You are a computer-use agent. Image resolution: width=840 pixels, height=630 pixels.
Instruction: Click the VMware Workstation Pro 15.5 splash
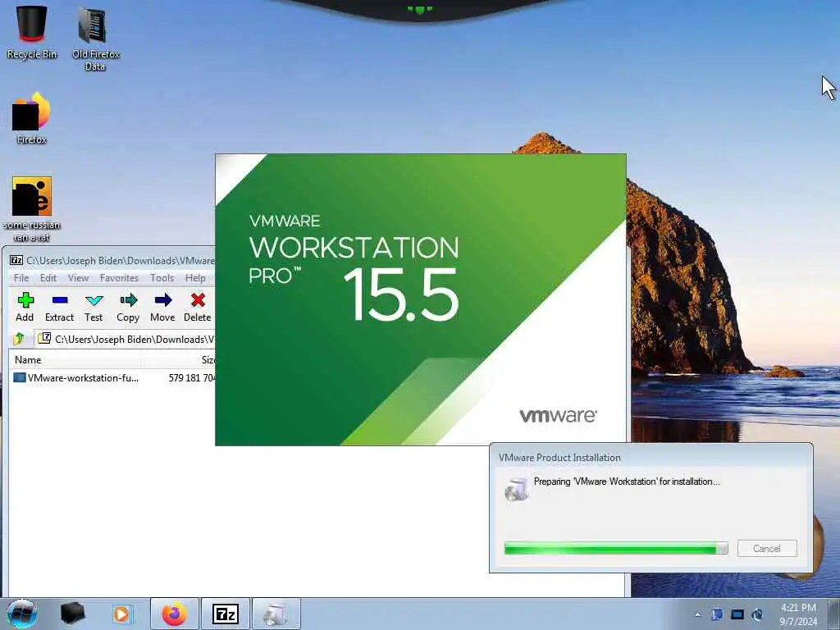pyautogui.click(x=420, y=299)
